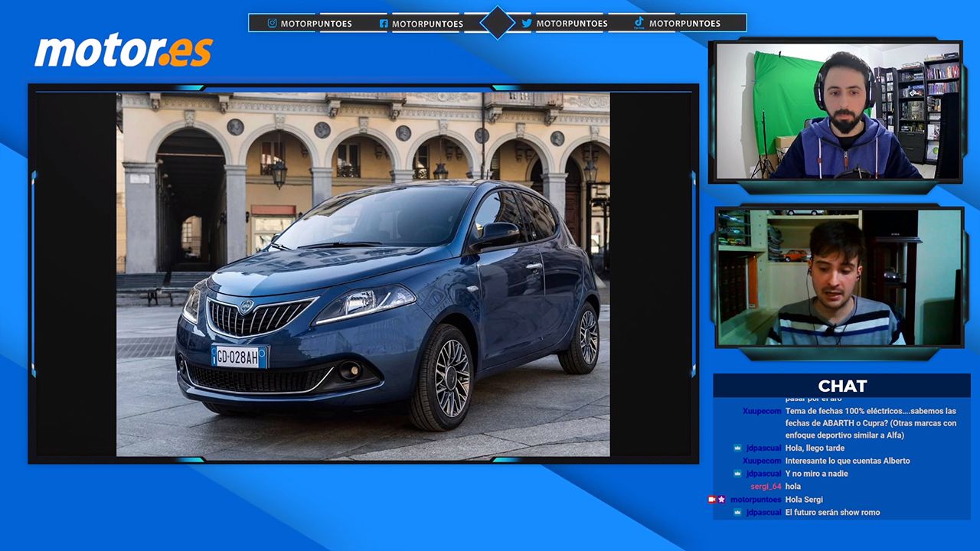Click the Twitter bird icon in the top banner
The height and width of the screenshot is (551, 980).
click(527, 23)
